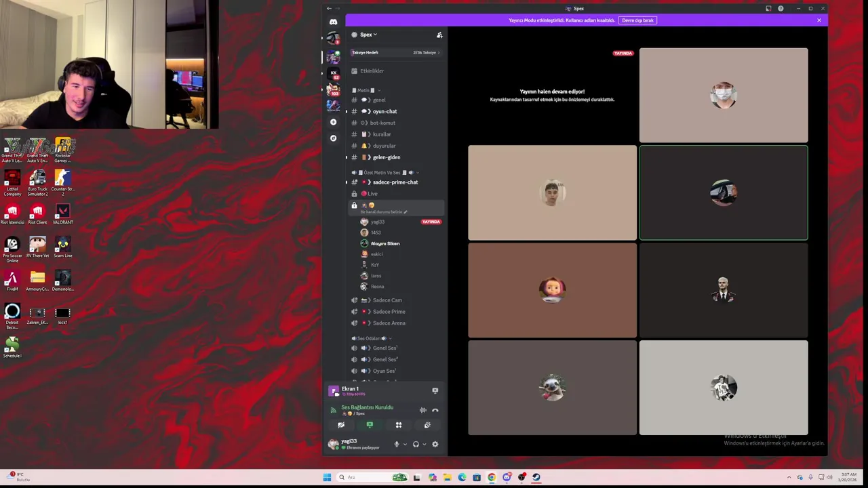
Task: Open Lethal Company desktop shortcut
Action: coord(12,183)
